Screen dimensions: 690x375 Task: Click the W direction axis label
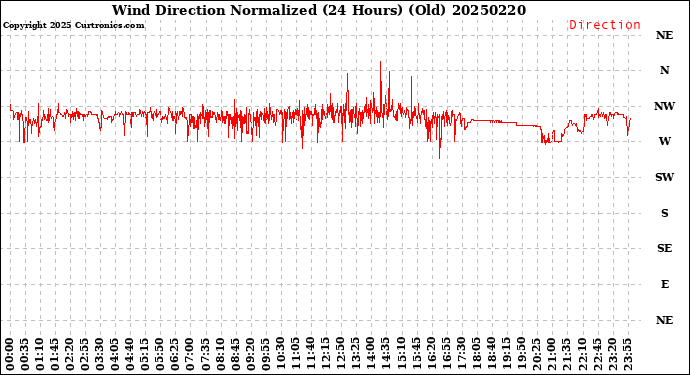pos(664,141)
